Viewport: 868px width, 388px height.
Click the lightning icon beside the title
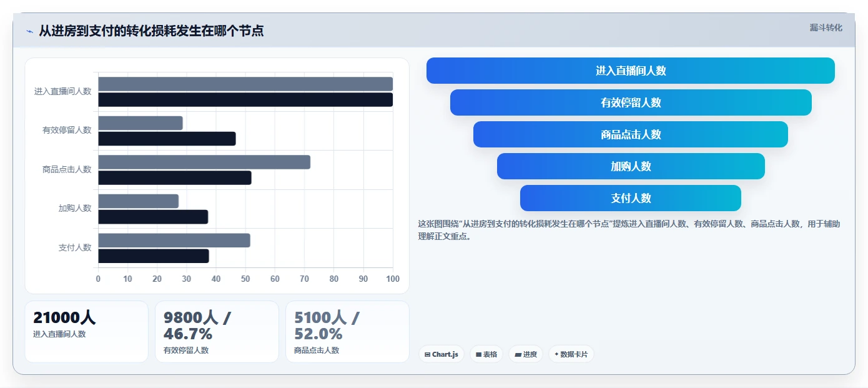point(30,31)
